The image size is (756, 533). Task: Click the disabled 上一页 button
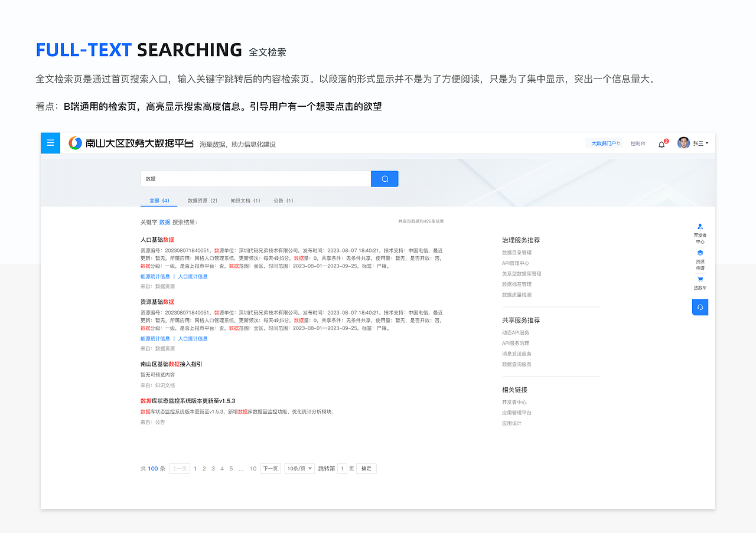(180, 469)
